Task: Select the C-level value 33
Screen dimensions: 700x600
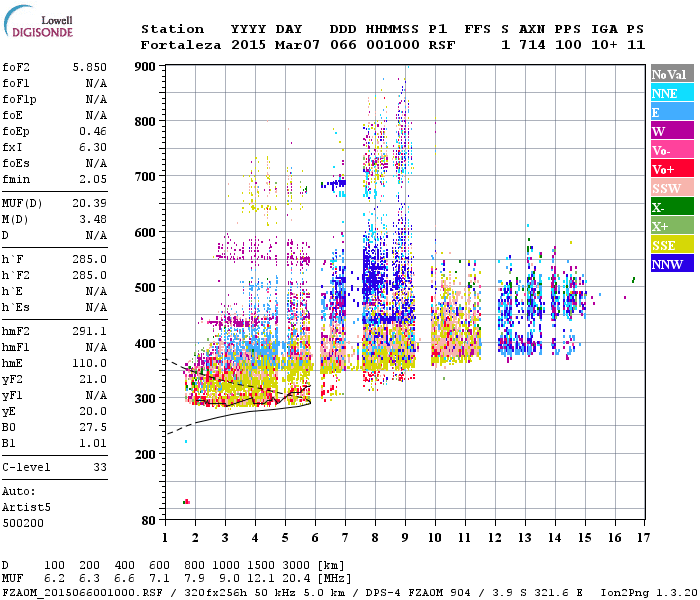Action: pos(99,467)
